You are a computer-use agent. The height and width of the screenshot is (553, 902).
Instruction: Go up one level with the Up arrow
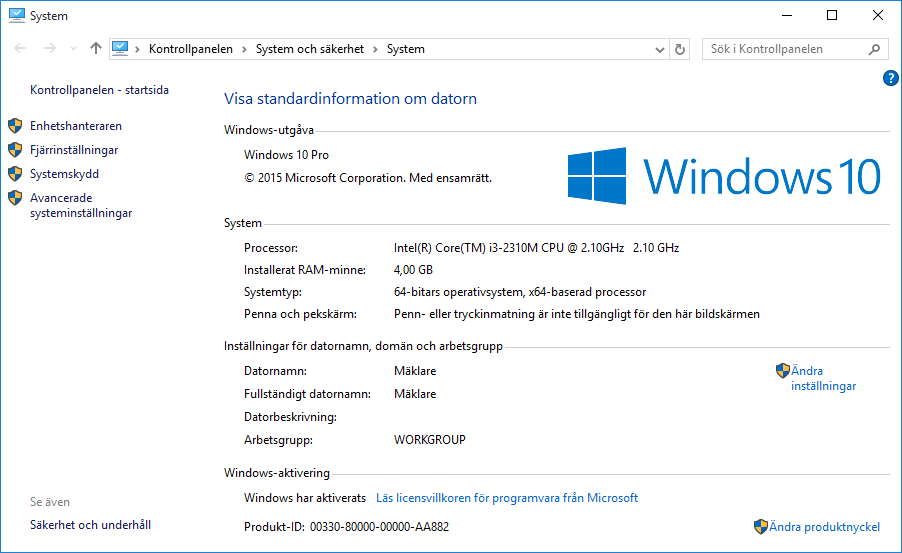[95, 48]
